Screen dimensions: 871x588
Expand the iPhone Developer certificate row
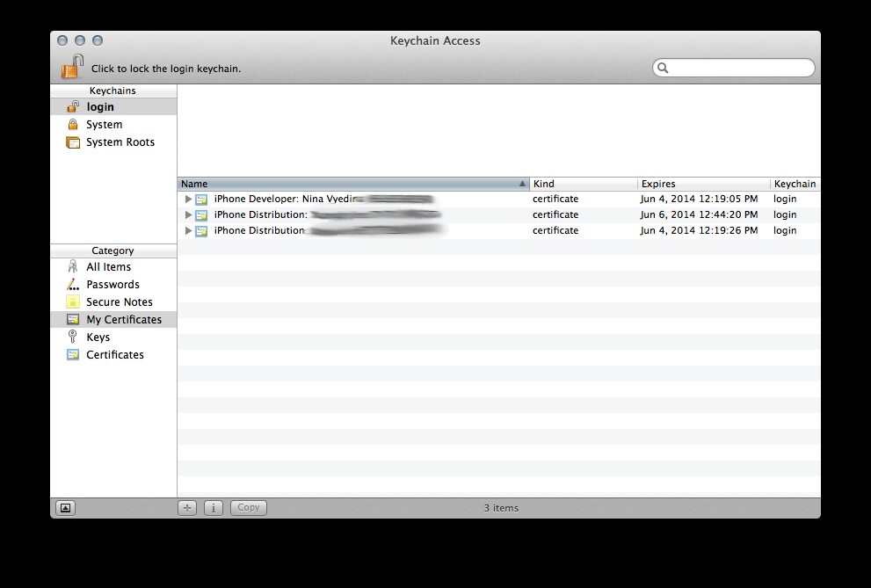click(x=188, y=199)
